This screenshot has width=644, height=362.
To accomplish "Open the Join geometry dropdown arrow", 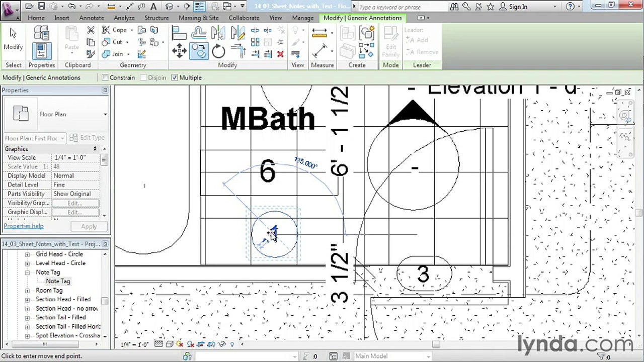I will 128,54.
